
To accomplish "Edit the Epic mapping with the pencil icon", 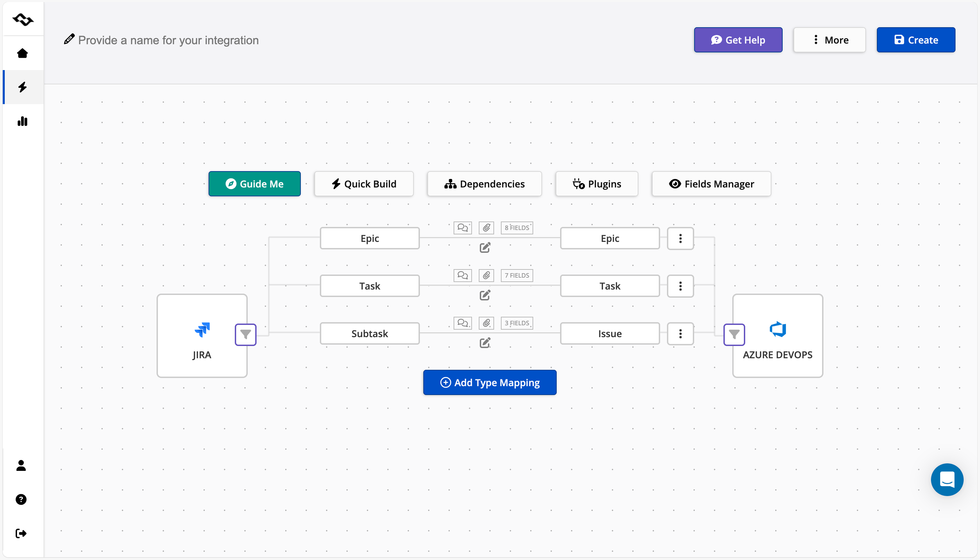I will [485, 247].
